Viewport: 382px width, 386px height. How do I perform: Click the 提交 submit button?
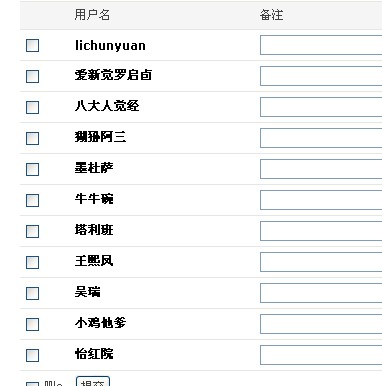(93, 382)
